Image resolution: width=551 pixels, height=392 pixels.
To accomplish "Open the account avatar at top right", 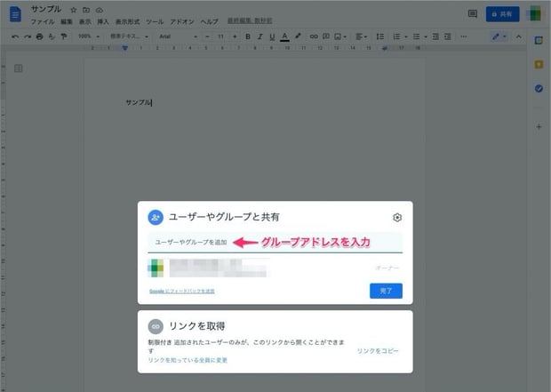I will 535,13.
